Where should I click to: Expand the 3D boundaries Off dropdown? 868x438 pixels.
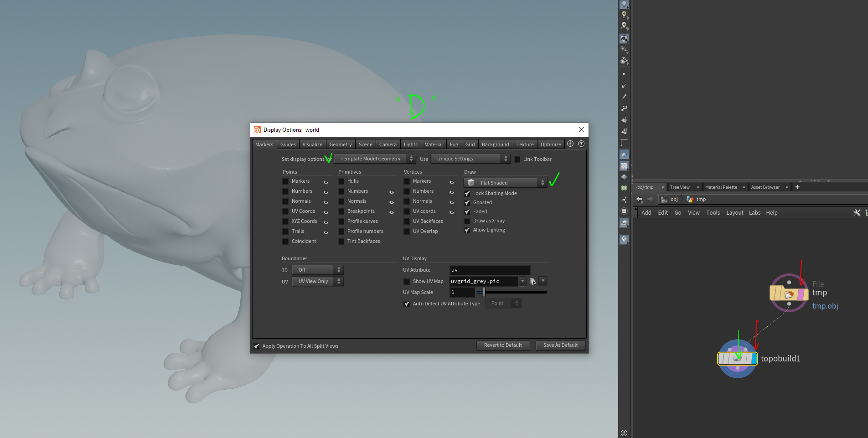pyautogui.click(x=317, y=270)
